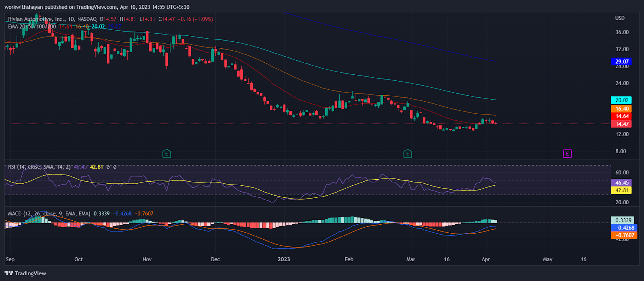Viewport: 644px width, 281px height.
Task: Click the high value H14.81 in legend
Action: point(128,19)
